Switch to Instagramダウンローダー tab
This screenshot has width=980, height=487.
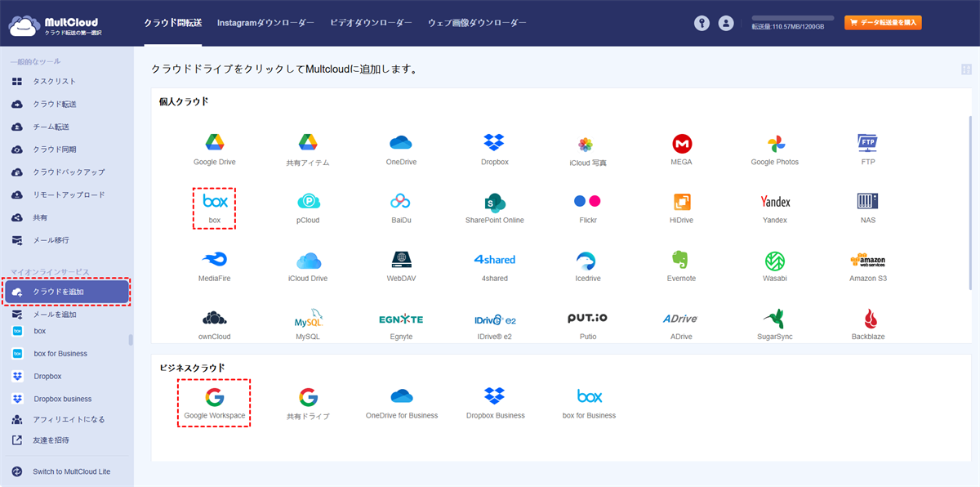[265, 23]
